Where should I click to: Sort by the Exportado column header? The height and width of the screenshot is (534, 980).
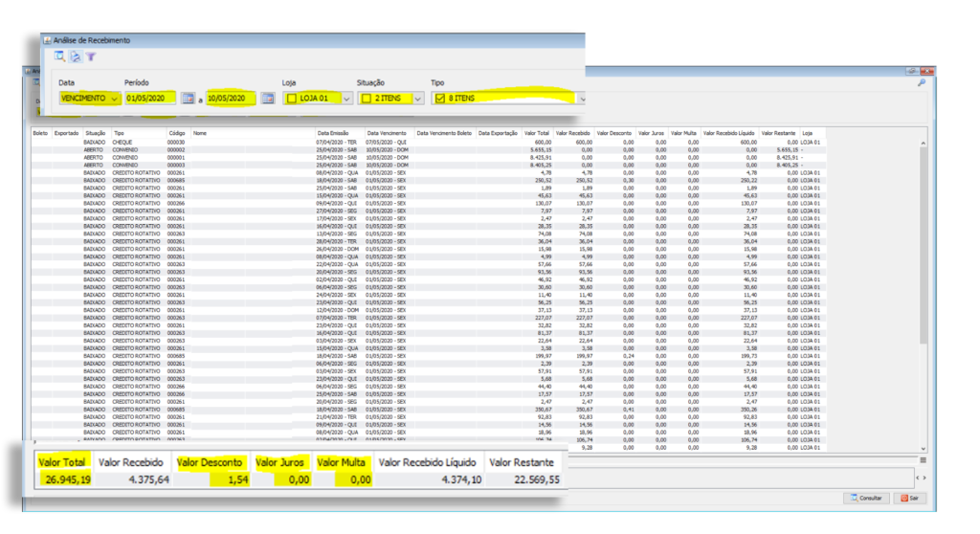pos(66,133)
